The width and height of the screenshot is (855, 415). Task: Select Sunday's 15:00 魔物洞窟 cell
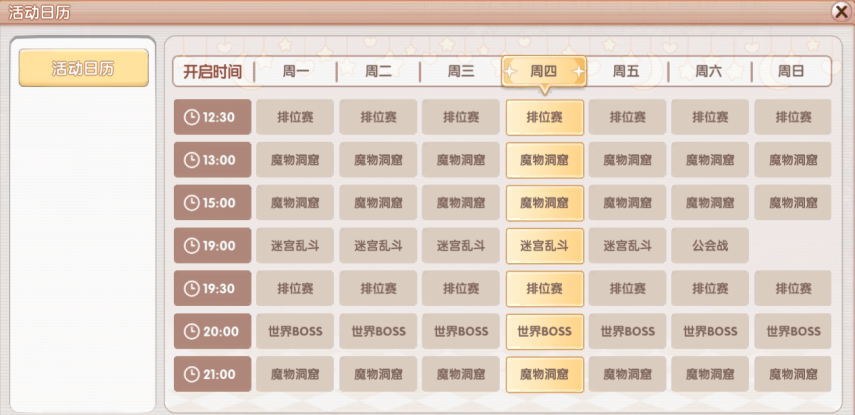[793, 203]
